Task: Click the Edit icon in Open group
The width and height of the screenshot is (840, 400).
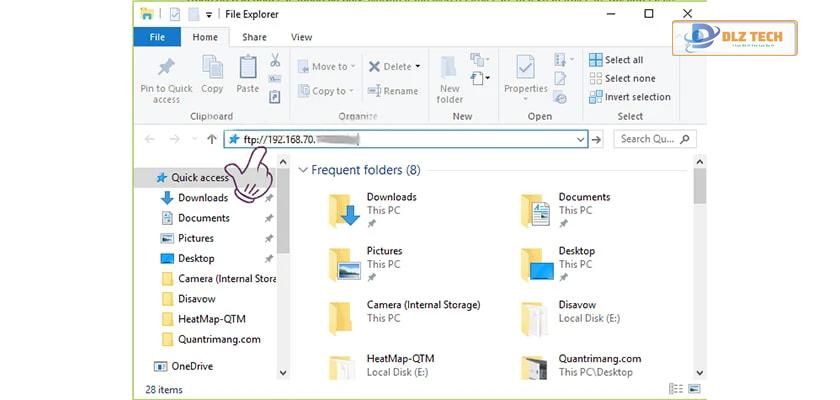Action: (560, 79)
